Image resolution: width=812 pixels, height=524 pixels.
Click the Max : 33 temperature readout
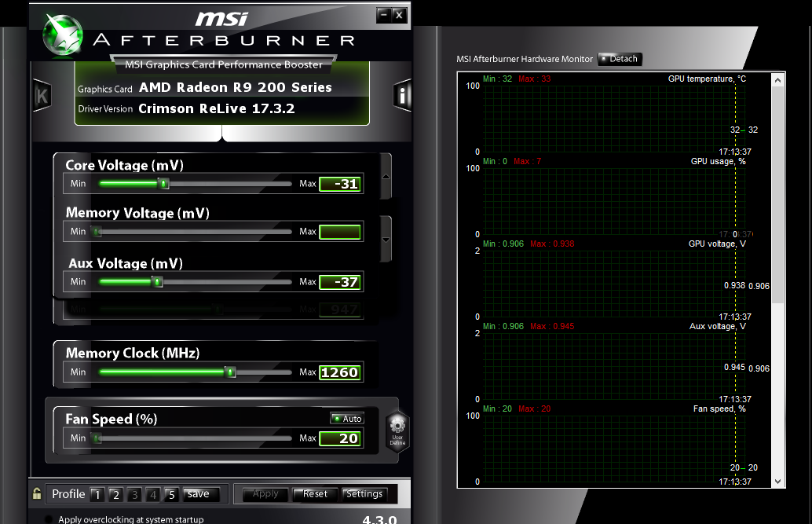click(535, 79)
